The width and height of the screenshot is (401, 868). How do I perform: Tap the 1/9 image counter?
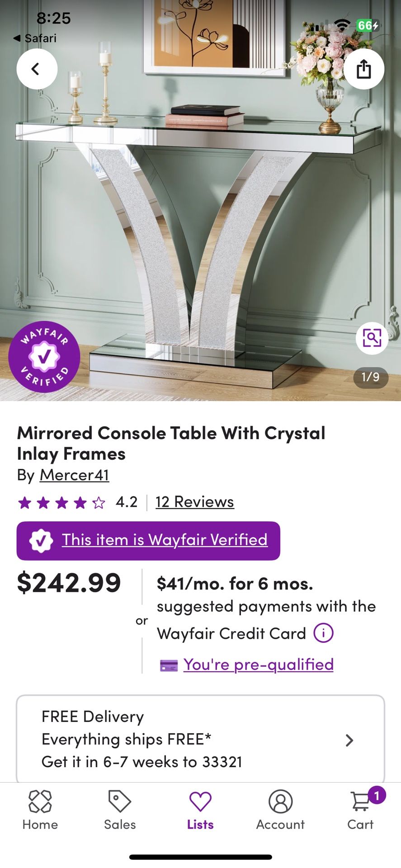(x=370, y=377)
